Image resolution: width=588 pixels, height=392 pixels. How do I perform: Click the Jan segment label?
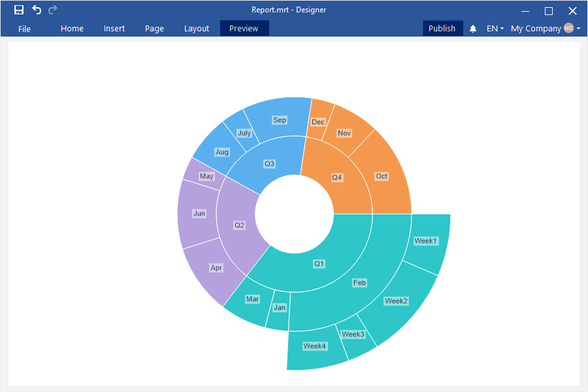point(280,308)
